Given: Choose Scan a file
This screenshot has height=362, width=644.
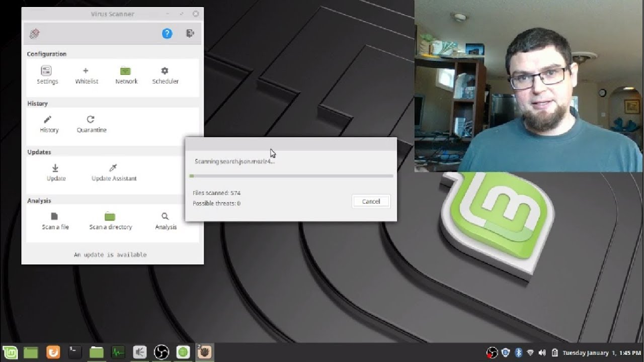Looking at the screenshot, I should (55, 221).
